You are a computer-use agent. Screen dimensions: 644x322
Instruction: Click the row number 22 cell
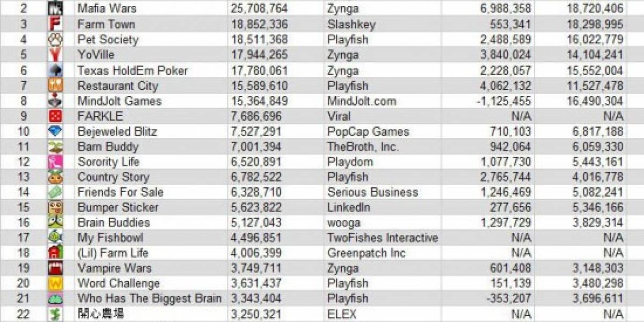pos(23,314)
